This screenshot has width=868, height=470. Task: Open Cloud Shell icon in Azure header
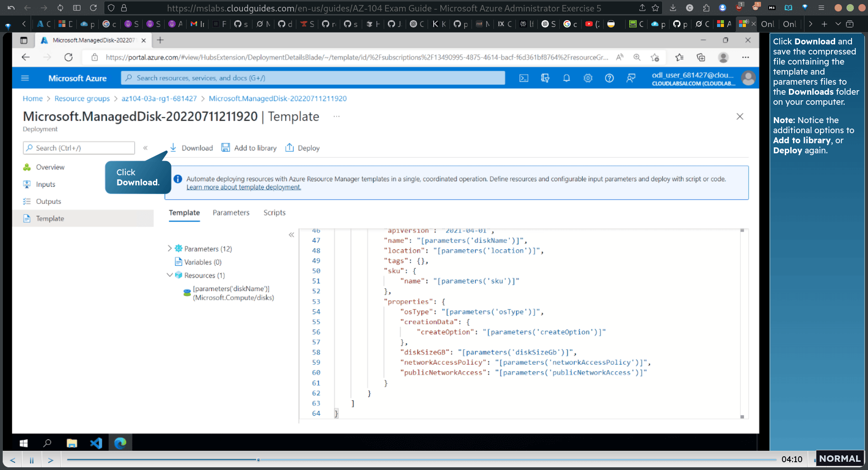click(524, 78)
